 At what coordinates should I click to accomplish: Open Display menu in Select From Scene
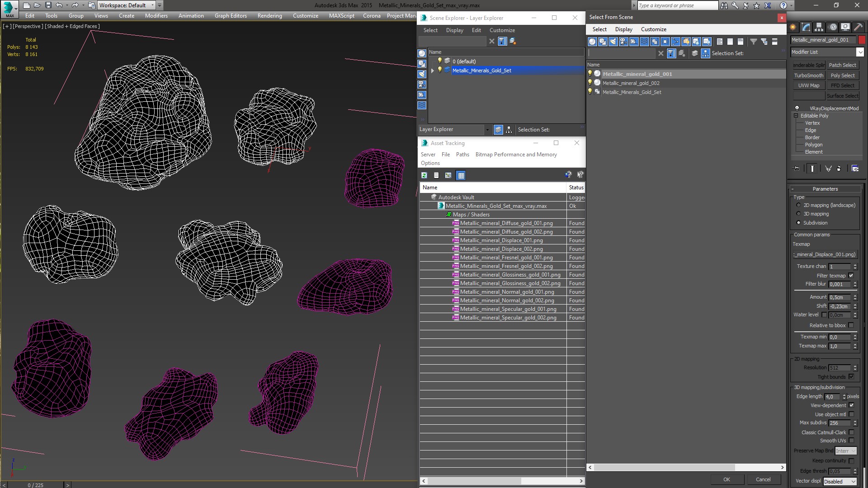tap(623, 29)
